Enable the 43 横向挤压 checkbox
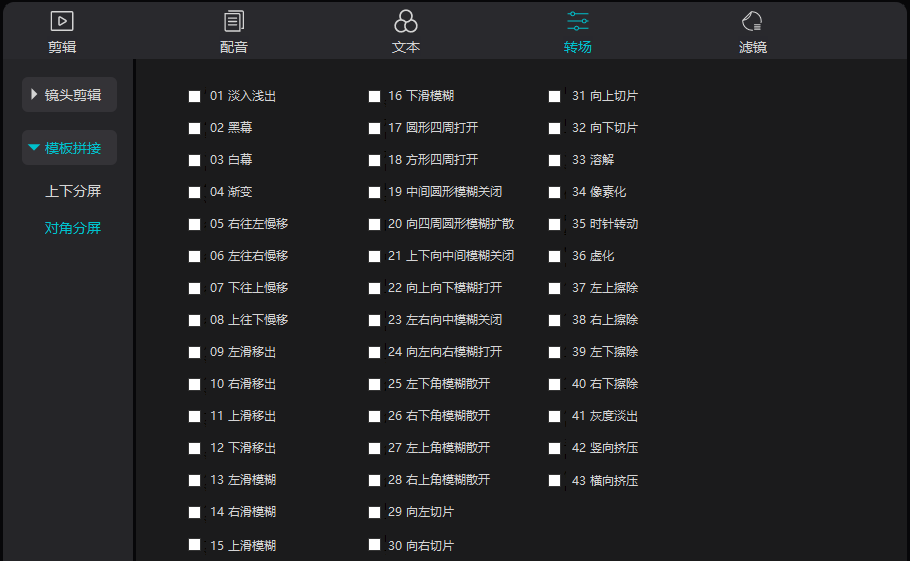Image resolution: width=910 pixels, height=561 pixels. tap(554, 480)
